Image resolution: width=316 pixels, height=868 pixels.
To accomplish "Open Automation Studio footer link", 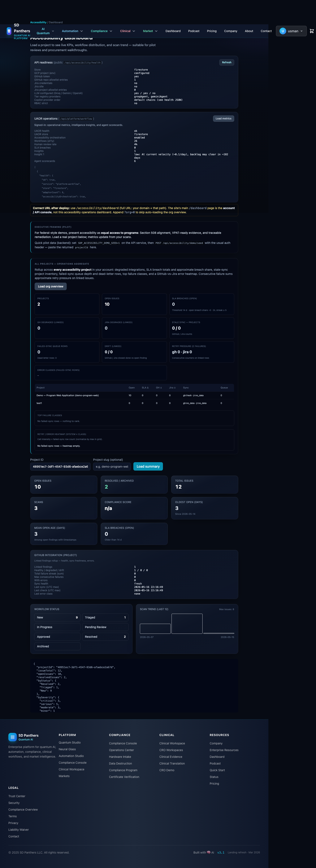I will click(x=71, y=756).
